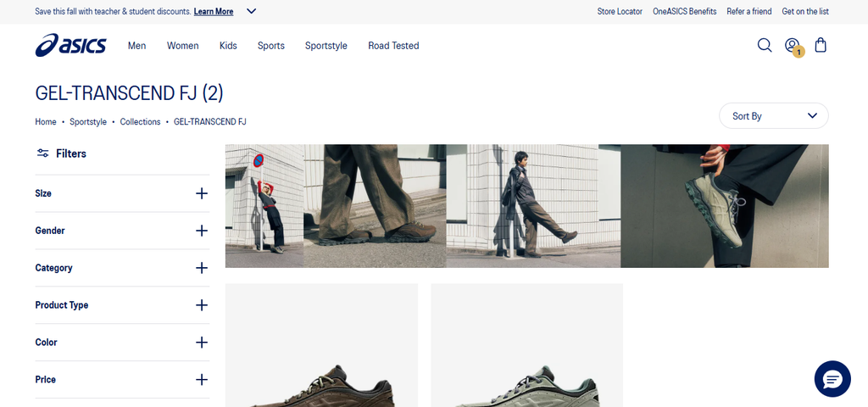Screen dimensions: 868x407
Task: Follow the Learn More discount link
Action: point(214,11)
